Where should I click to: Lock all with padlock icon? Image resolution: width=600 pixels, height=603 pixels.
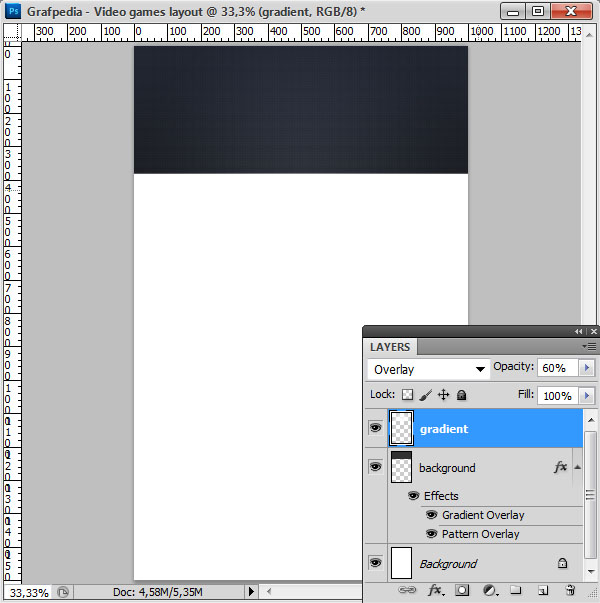462,395
